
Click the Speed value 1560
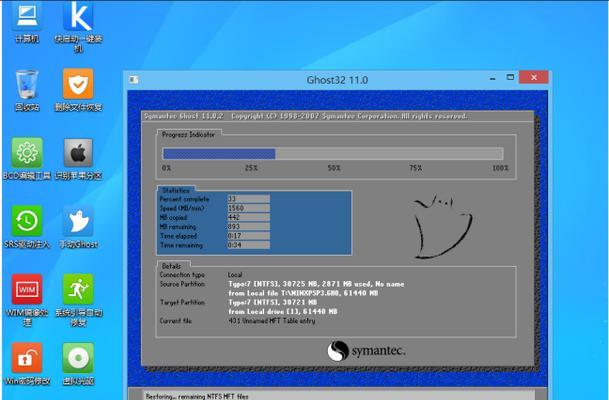pyautogui.click(x=249, y=208)
